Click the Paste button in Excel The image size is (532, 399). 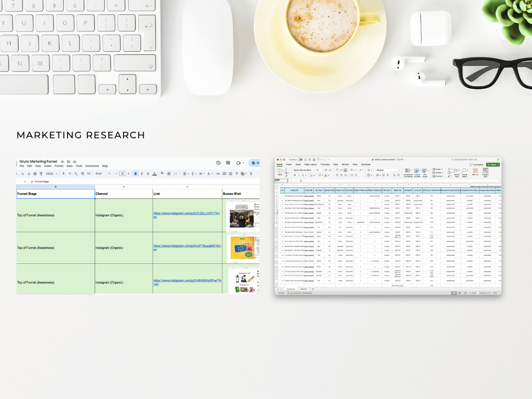pos(280,172)
